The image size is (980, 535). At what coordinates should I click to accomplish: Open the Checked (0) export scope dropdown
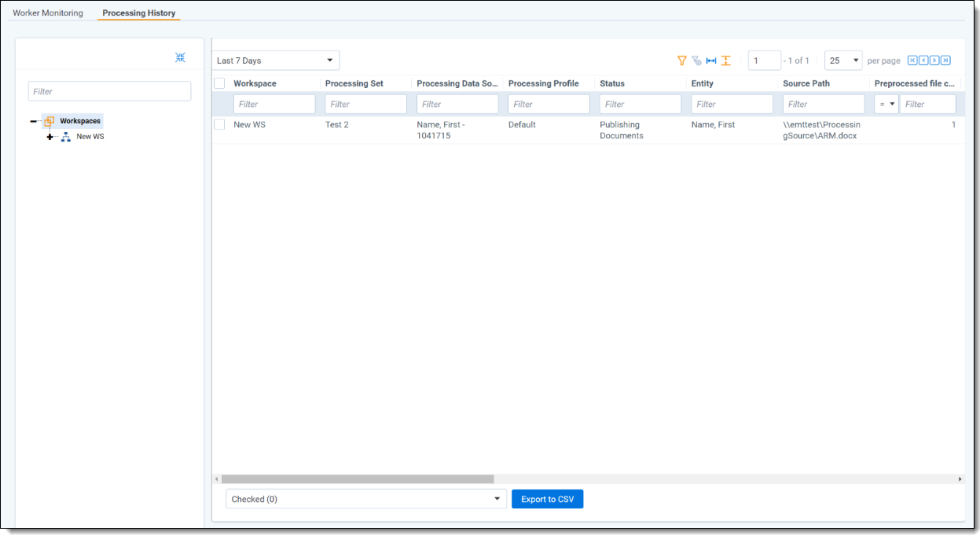(x=365, y=499)
